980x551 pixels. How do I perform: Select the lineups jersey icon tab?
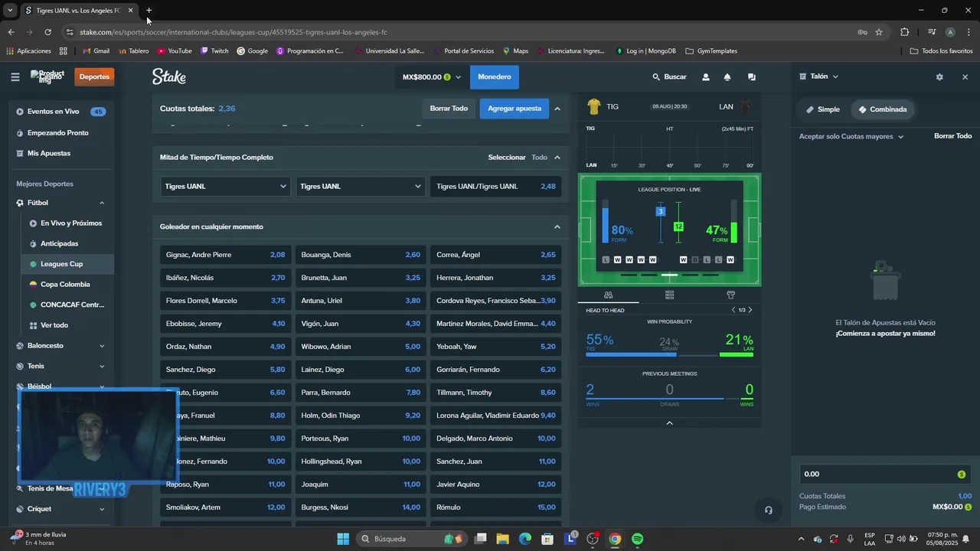pyautogui.click(x=730, y=295)
